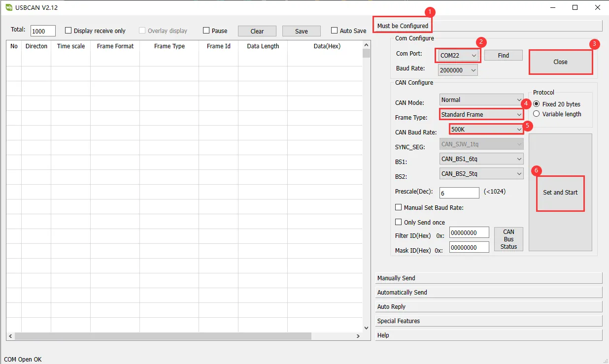Maximize the USBCAN window
The height and width of the screenshot is (364, 609).
[x=575, y=7]
